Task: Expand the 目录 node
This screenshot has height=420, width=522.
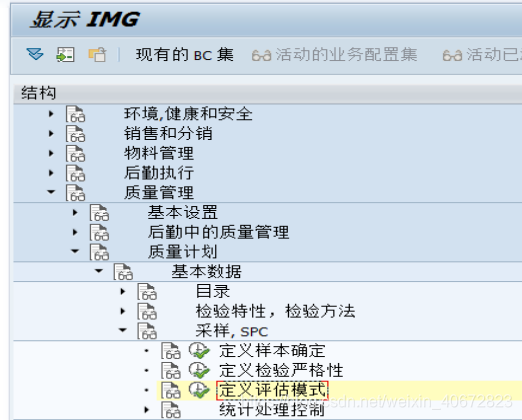Action: click(x=123, y=291)
